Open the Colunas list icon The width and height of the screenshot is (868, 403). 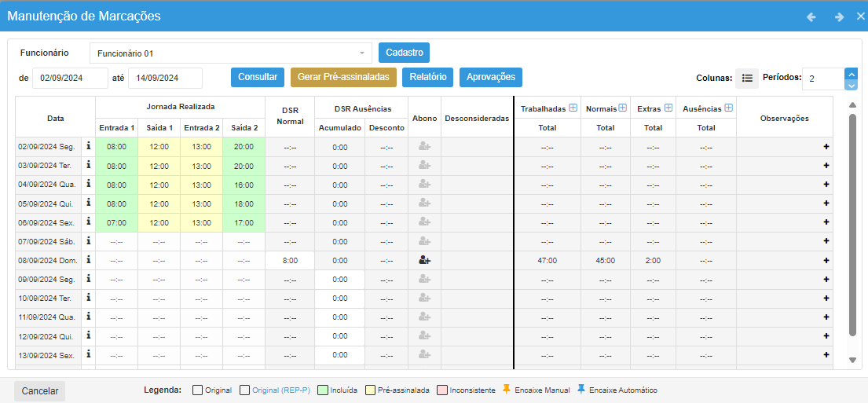pos(747,79)
